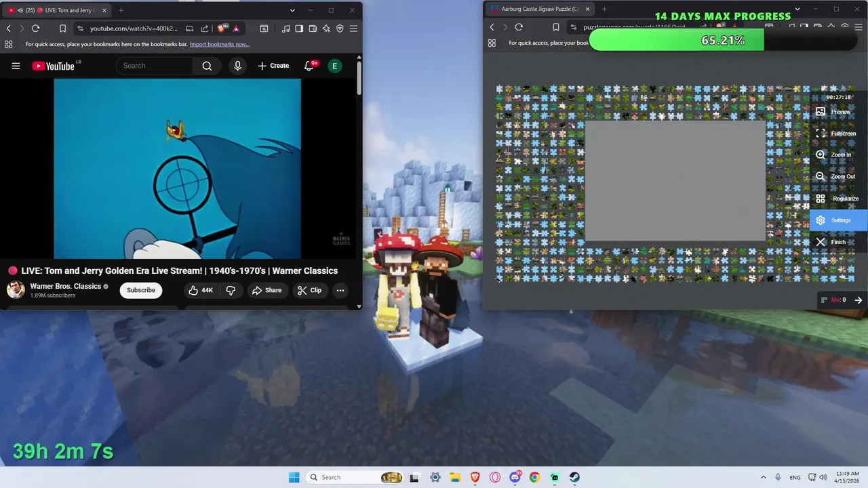Toggle the Brave sidebar panel in YouTube window

[299, 28]
